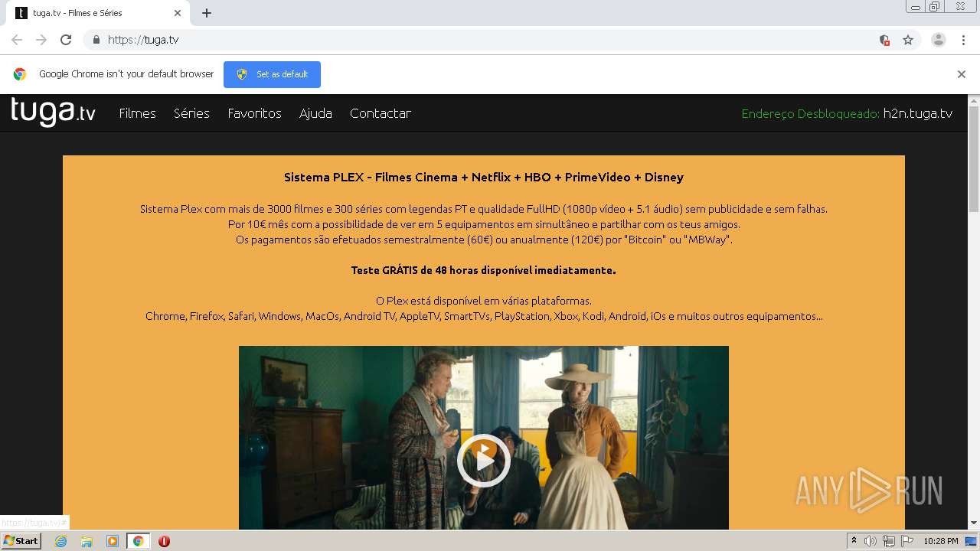Close the tuga.tv tab
Image resolution: width=980 pixels, height=551 pixels.
[x=178, y=13]
